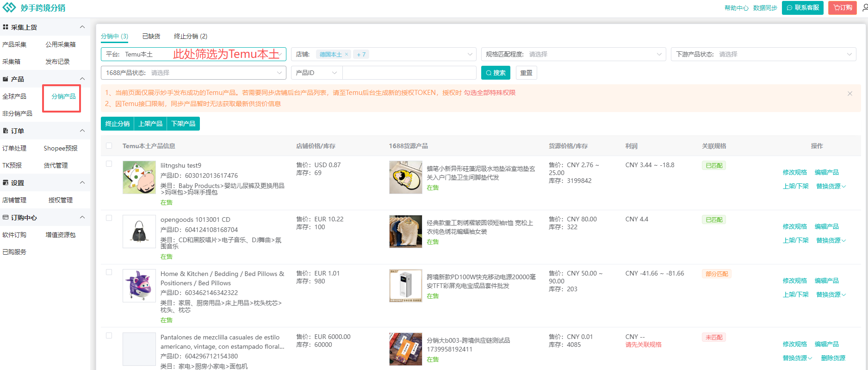
Task: Go to 产品采集 in the sidebar
Action: click(x=14, y=44)
